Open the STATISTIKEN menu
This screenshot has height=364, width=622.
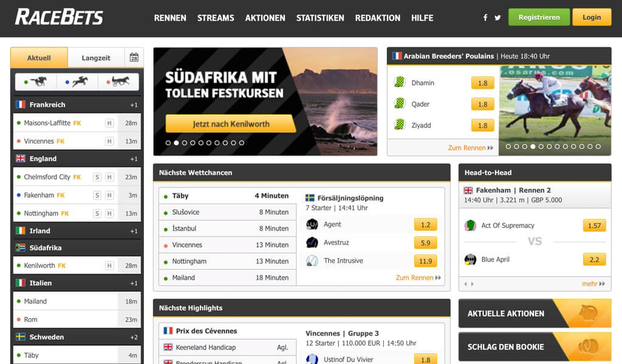320,18
